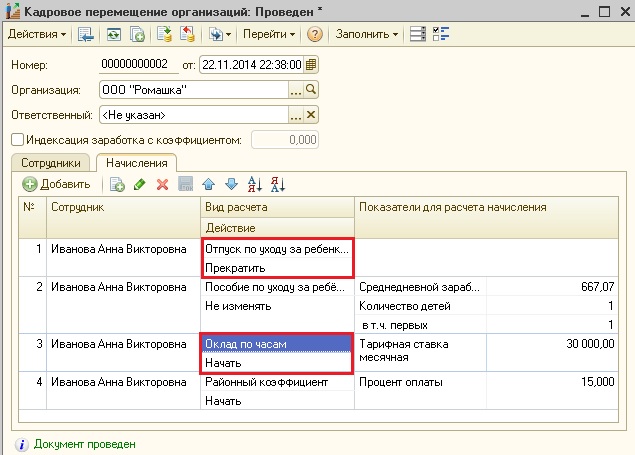This screenshot has height=455, width=635.
Task: Click the document date field
Action: coord(252,65)
